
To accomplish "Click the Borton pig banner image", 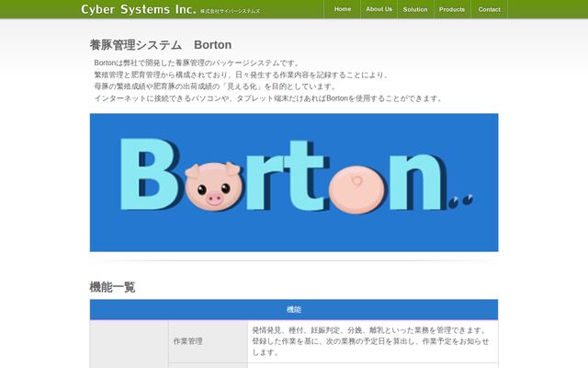I will 294,182.
